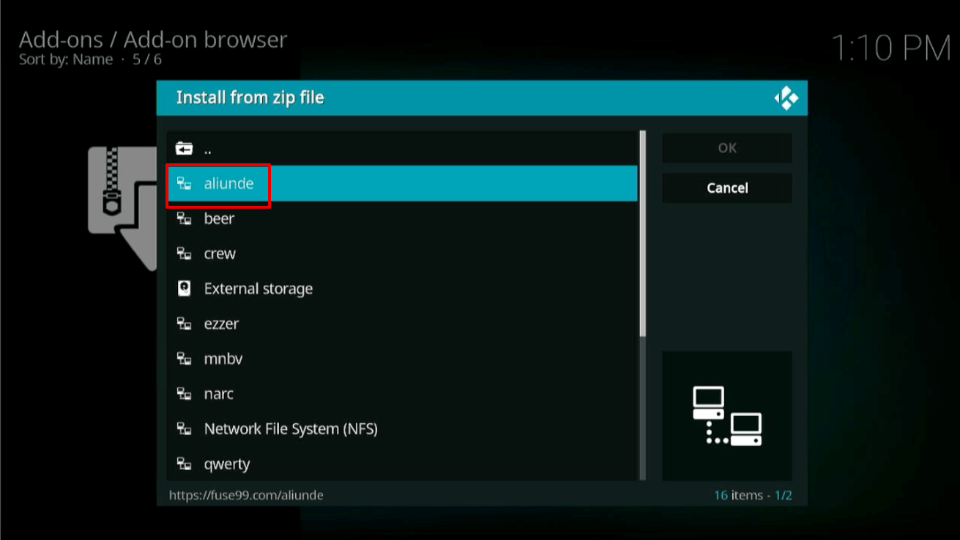Click the network icon beside ezzer

184,323
